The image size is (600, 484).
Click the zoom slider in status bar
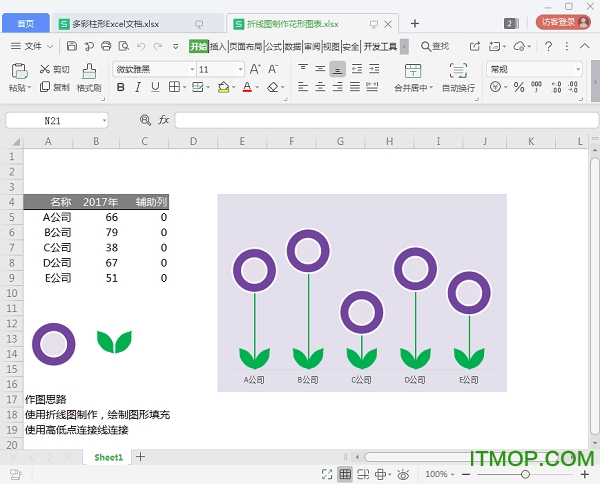tap(524, 474)
